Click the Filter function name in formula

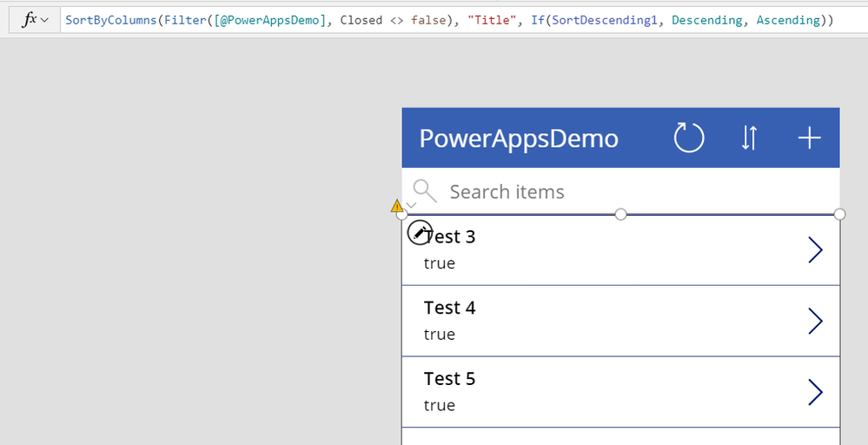click(185, 20)
